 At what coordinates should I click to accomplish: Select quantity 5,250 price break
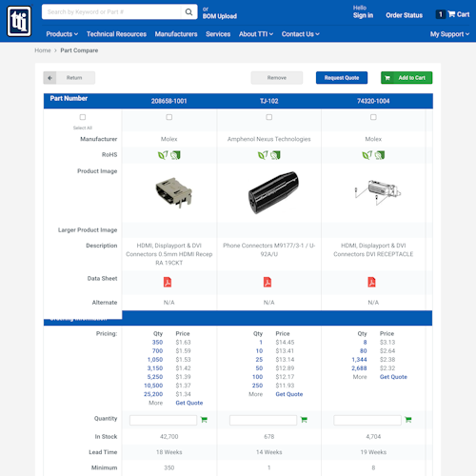155,377
